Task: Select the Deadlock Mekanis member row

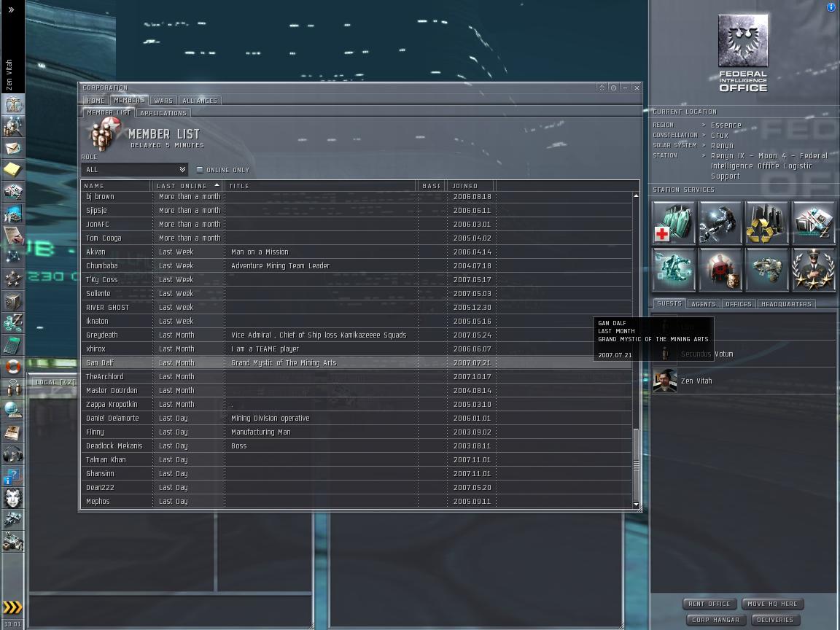Action: 357,446
